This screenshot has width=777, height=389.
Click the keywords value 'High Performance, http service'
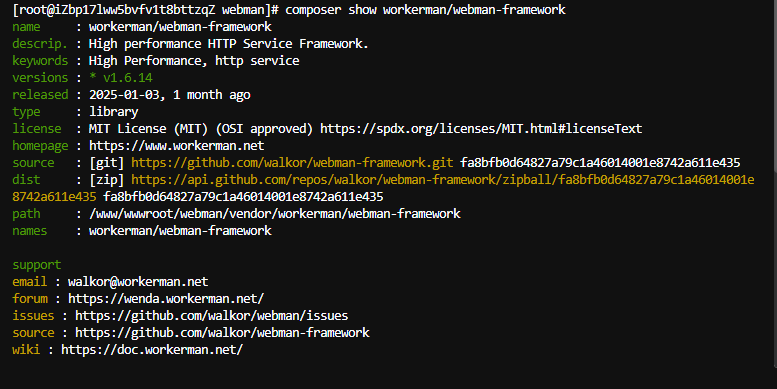click(x=194, y=61)
